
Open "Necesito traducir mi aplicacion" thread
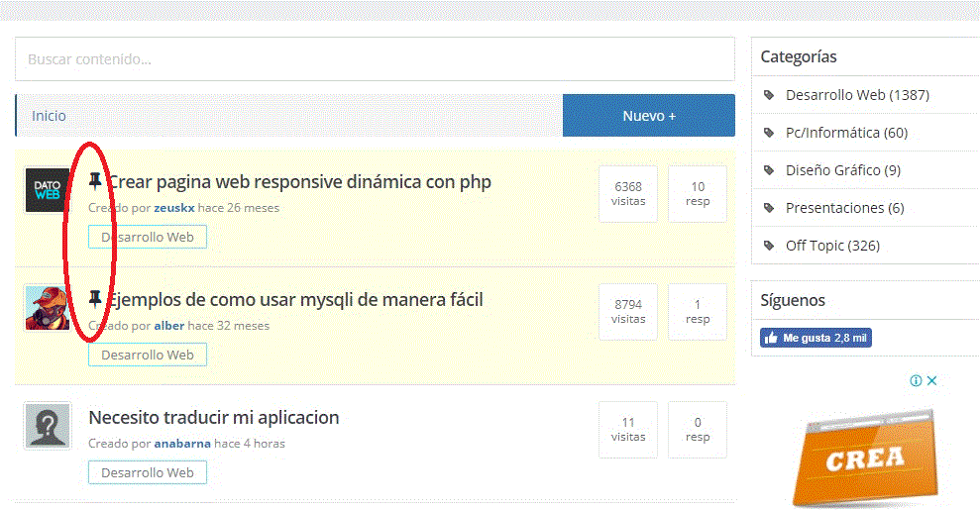coord(214,417)
